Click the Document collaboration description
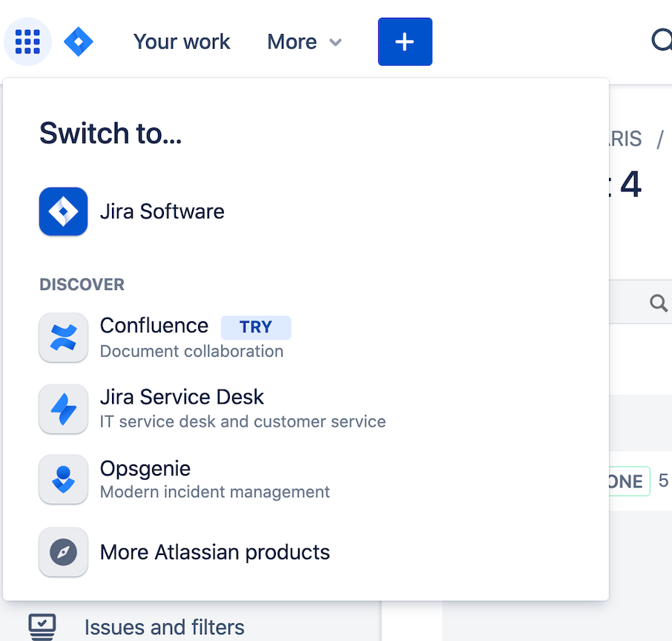This screenshot has height=641, width=672. pyautogui.click(x=191, y=351)
